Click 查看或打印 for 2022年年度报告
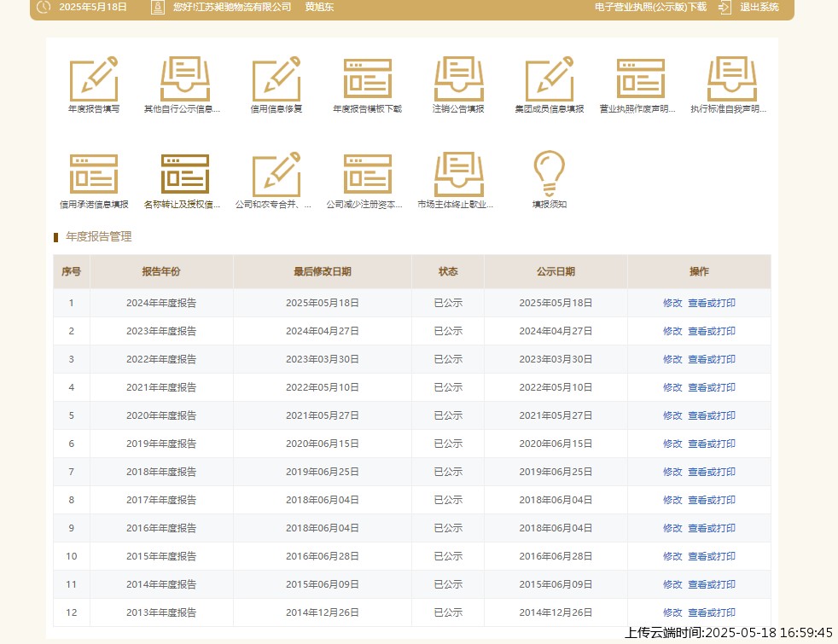Screen dimensions: 838x644 tap(712, 359)
